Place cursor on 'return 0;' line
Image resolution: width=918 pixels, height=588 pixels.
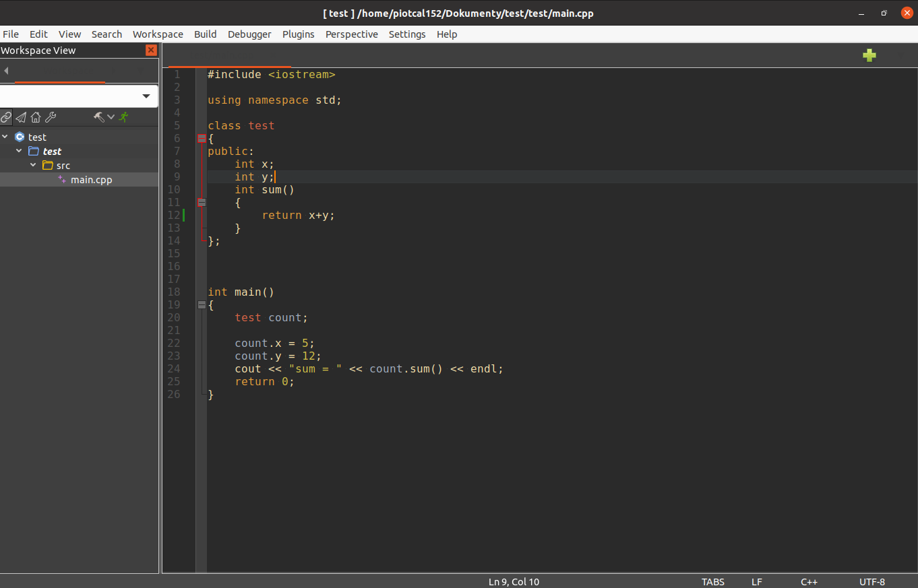coord(265,382)
